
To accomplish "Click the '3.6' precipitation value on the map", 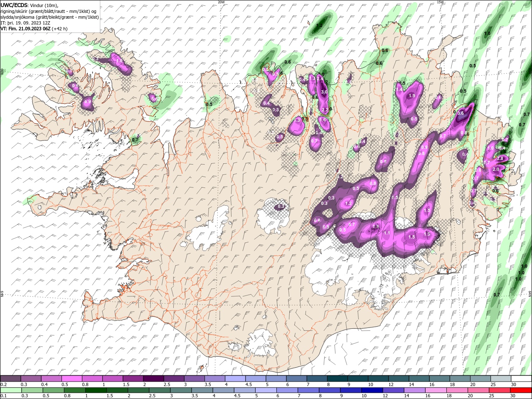I will (x=460, y=113).
